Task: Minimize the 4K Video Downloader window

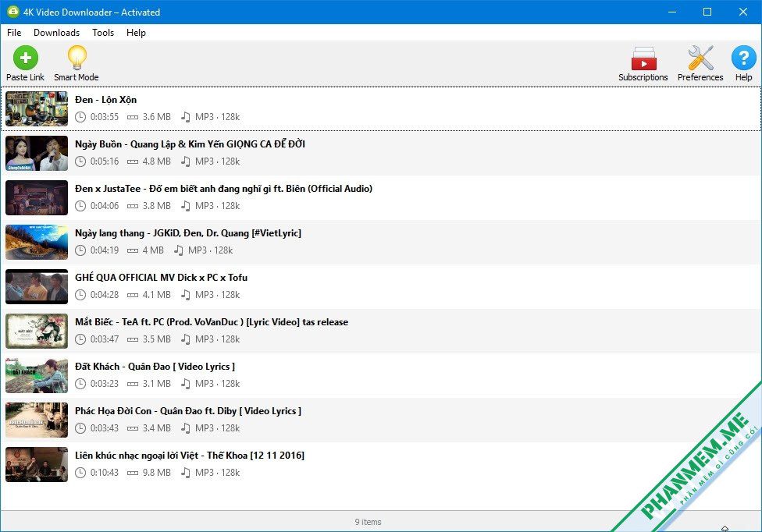Action: pos(672,12)
